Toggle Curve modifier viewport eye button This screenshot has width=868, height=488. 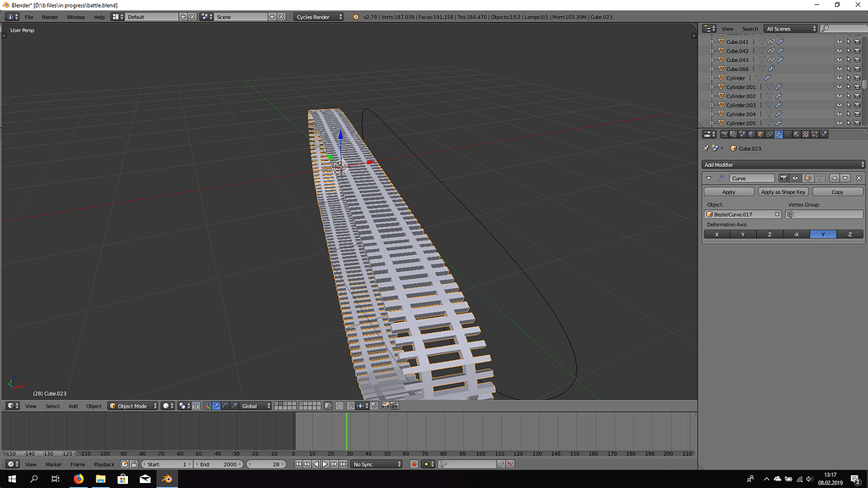(795, 178)
